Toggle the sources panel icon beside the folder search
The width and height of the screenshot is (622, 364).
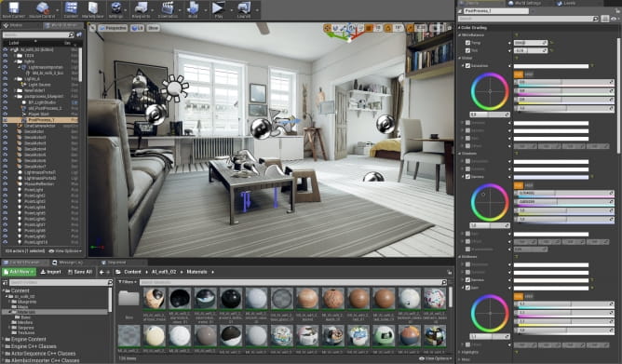pyautogui.click(x=6, y=282)
